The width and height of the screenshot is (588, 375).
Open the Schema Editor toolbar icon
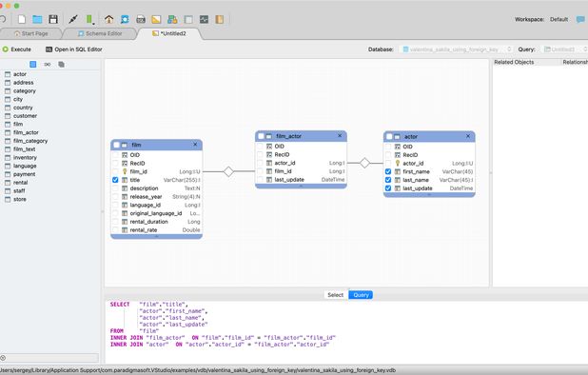pyautogui.click(x=125, y=19)
